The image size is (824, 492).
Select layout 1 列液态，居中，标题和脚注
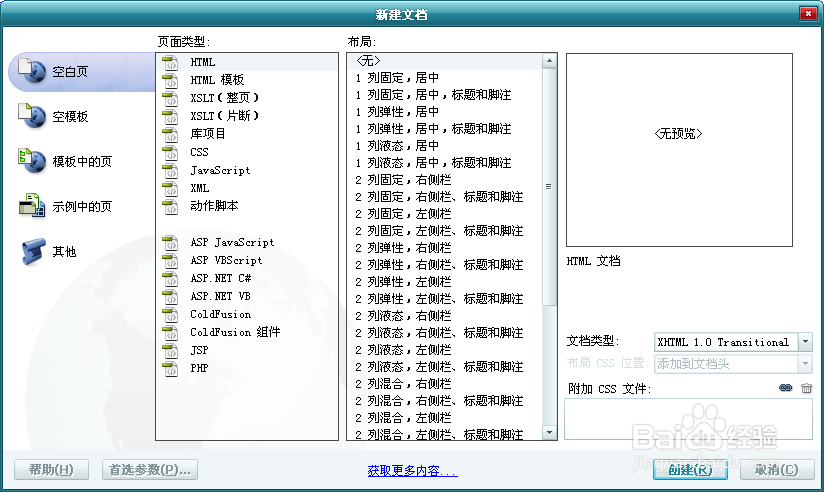(433, 163)
